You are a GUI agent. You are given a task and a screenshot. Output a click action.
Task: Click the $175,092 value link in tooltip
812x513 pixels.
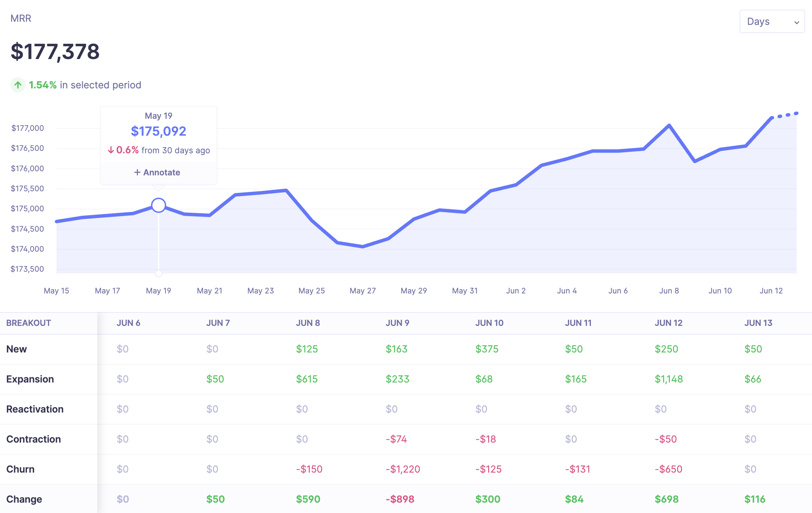tap(158, 131)
